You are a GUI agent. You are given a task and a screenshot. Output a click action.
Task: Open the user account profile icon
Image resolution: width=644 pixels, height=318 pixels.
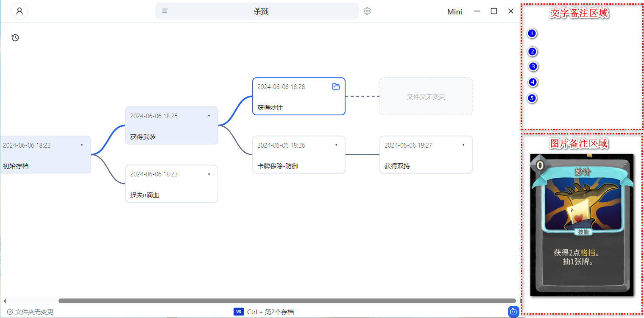(20, 11)
